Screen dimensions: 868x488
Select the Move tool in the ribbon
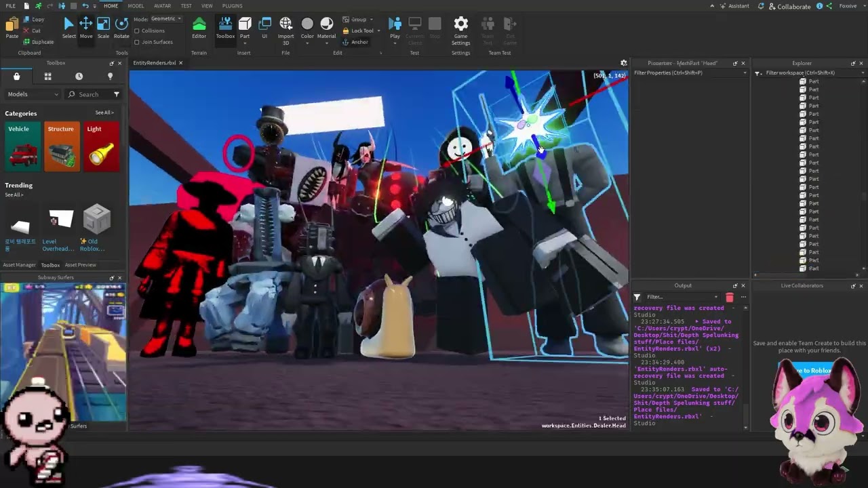click(x=86, y=27)
